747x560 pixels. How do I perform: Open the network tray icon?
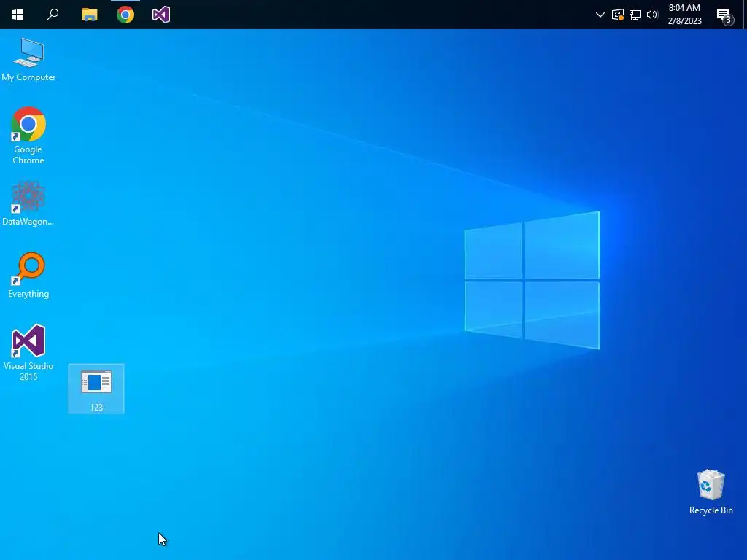(x=635, y=15)
